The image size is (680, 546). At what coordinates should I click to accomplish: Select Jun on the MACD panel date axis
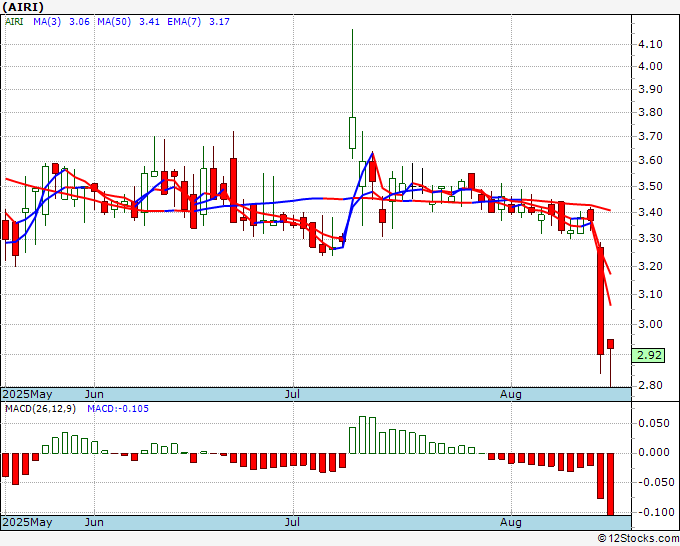(x=94, y=522)
